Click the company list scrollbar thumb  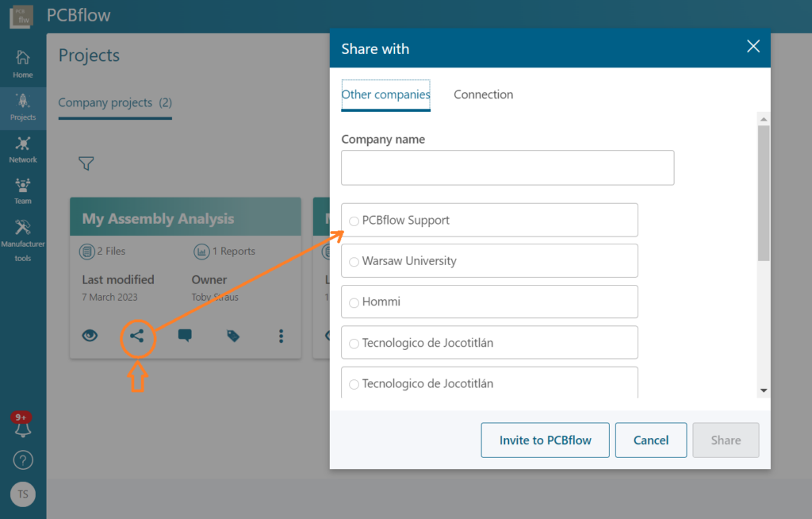764,193
